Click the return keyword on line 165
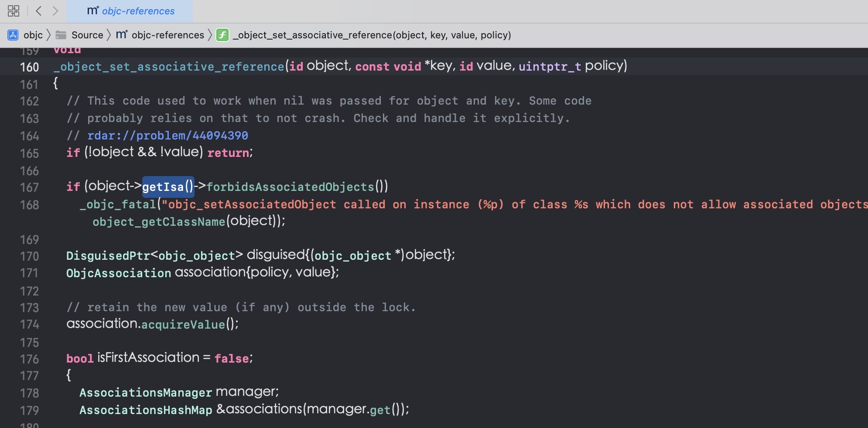Screen dimensions: 868x428 point(228,153)
